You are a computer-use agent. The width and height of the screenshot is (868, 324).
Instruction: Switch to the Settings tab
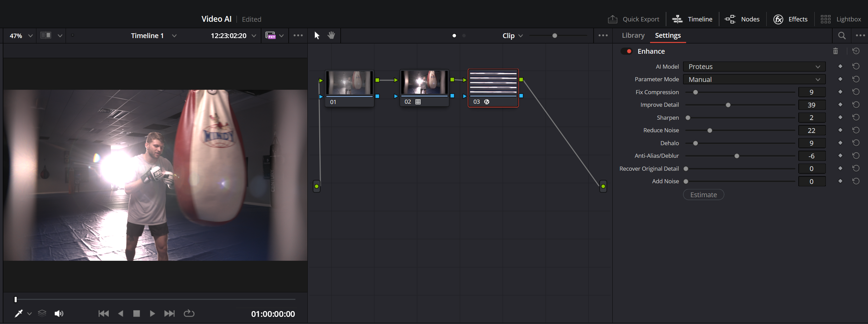pos(668,35)
